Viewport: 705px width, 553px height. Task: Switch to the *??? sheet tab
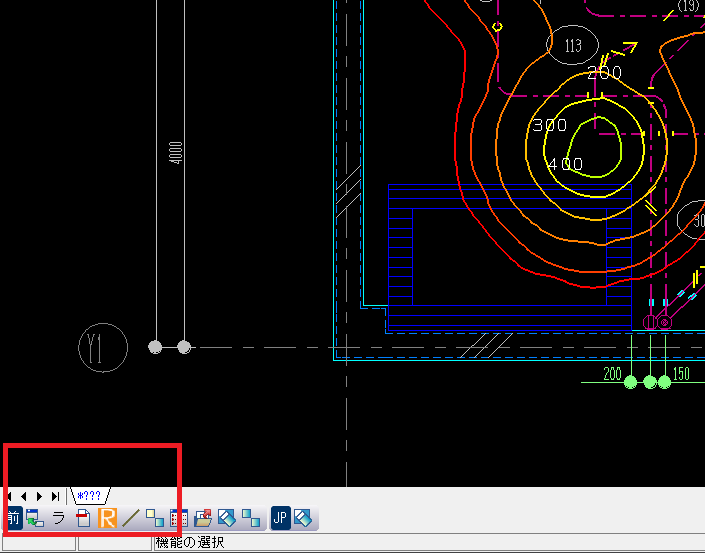90,496
